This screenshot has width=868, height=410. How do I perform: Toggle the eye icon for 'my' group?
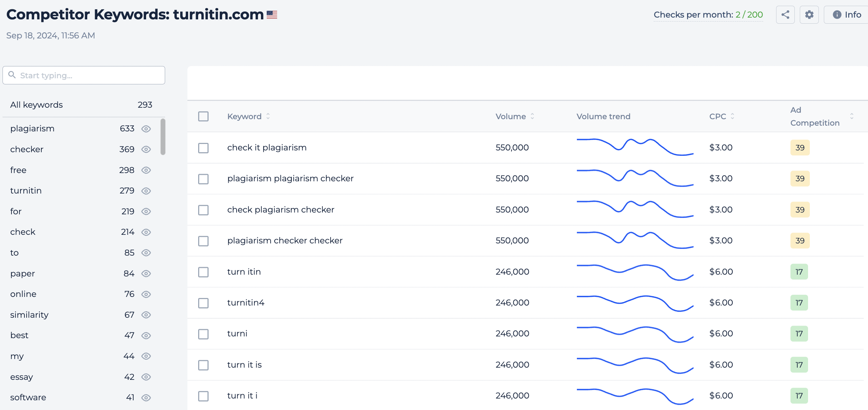click(x=146, y=356)
